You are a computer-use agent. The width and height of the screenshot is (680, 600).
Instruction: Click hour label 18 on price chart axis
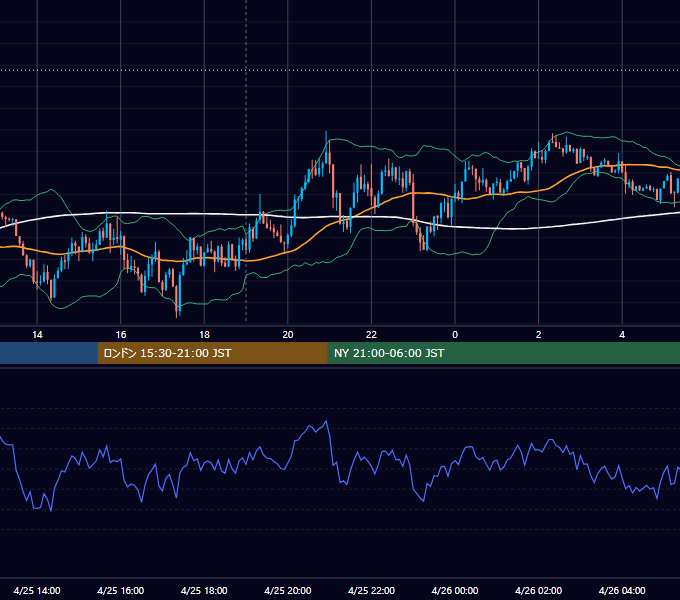click(204, 335)
